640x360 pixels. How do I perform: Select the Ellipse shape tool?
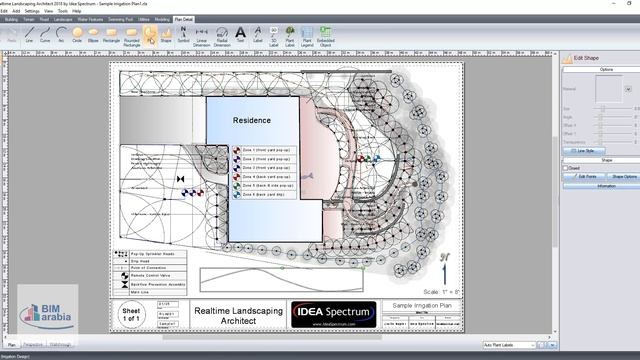93,35
